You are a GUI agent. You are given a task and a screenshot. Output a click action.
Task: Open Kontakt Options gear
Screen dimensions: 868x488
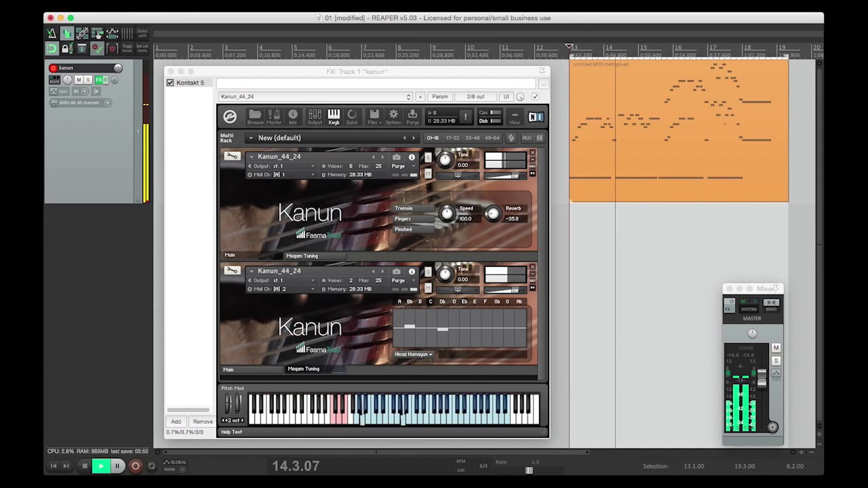tap(393, 117)
